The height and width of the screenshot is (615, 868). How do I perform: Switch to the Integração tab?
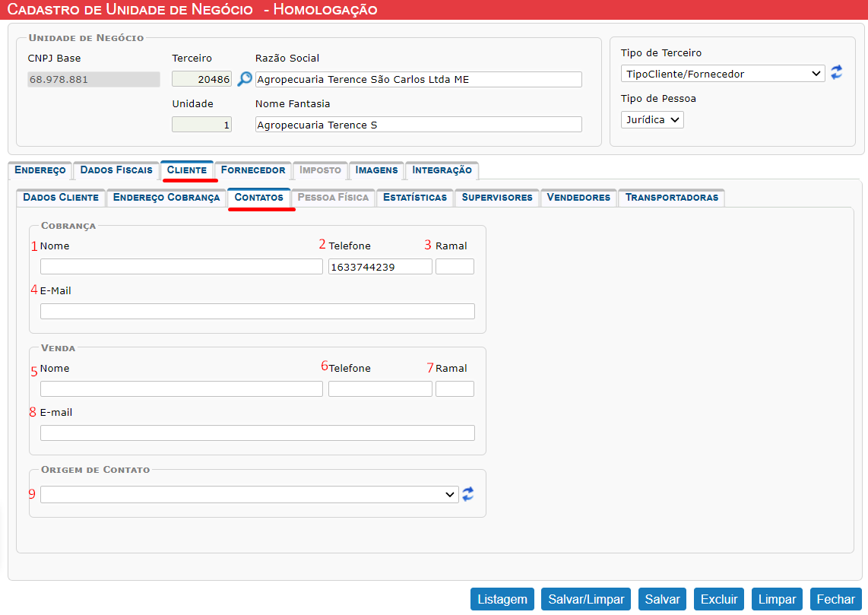pyautogui.click(x=442, y=170)
